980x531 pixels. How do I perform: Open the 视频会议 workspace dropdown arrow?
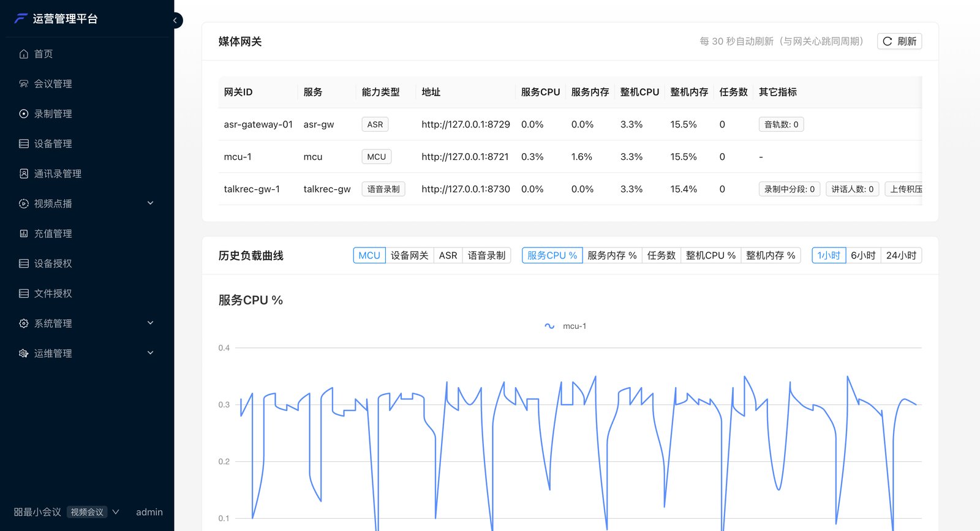[116, 512]
